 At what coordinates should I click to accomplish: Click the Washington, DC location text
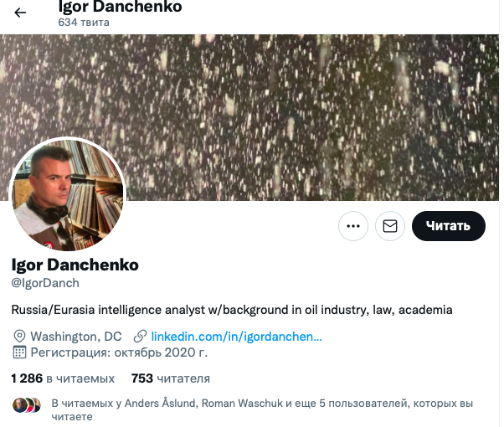[76, 337]
